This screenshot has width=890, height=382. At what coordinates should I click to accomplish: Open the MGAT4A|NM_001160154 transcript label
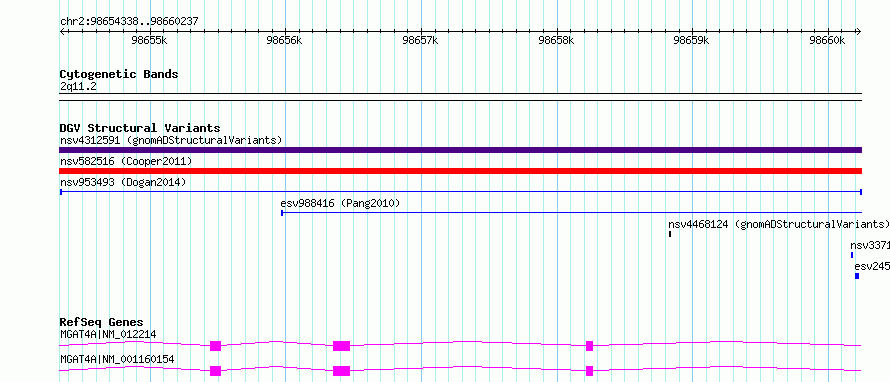point(117,359)
